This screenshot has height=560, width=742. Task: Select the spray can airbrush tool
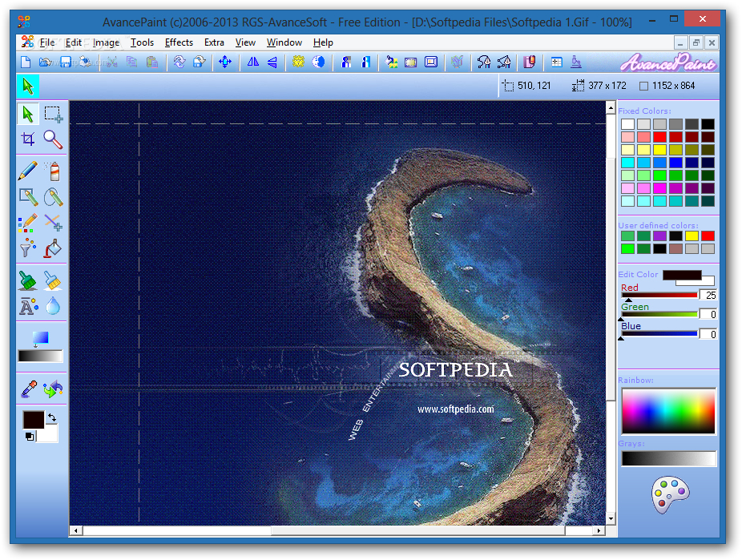53,171
